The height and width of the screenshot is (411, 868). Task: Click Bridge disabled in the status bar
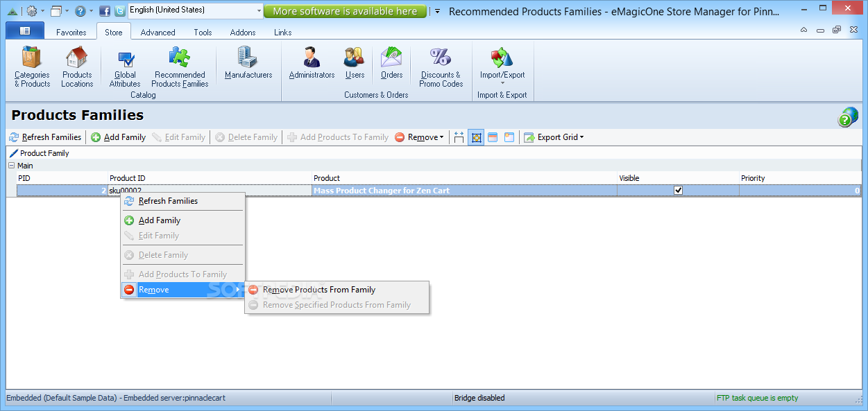click(x=479, y=398)
